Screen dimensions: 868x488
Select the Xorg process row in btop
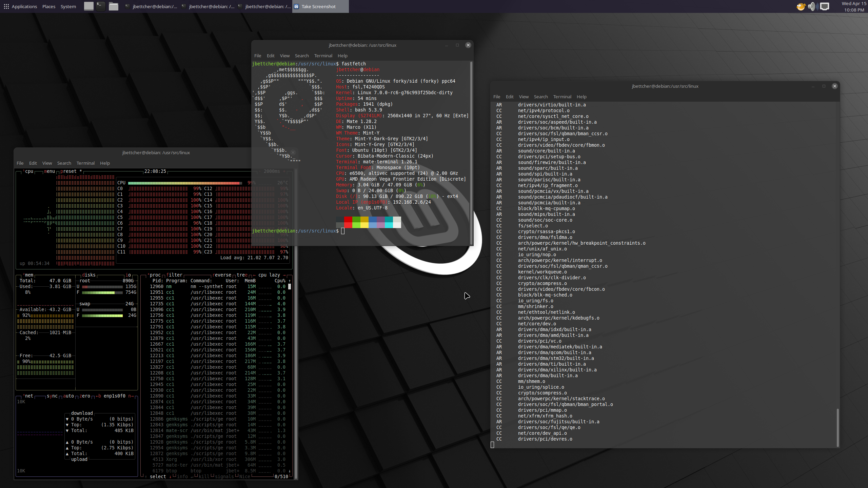219,460
